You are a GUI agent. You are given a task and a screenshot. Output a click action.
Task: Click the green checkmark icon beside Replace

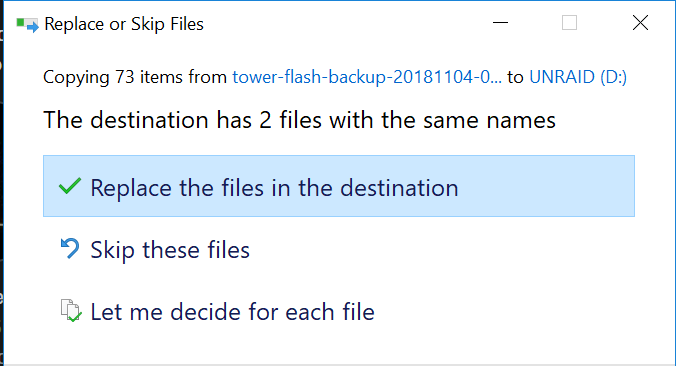[69, 186]
